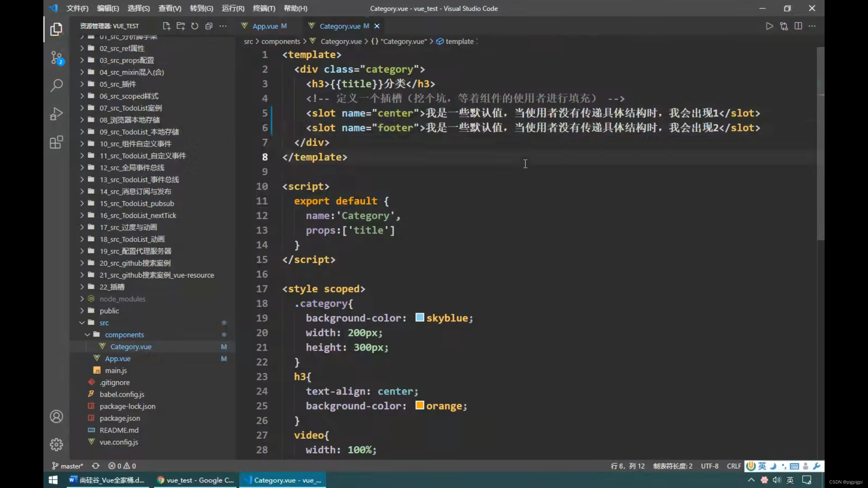Click the errors and warnings indicator
This screenshot has width=868, height=488.
tap(122, 466)
